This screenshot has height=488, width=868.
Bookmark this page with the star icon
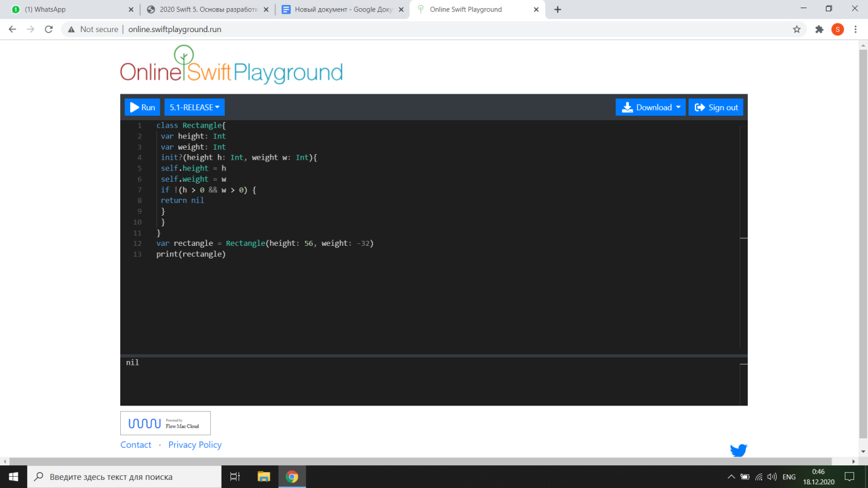pos(796,30)
